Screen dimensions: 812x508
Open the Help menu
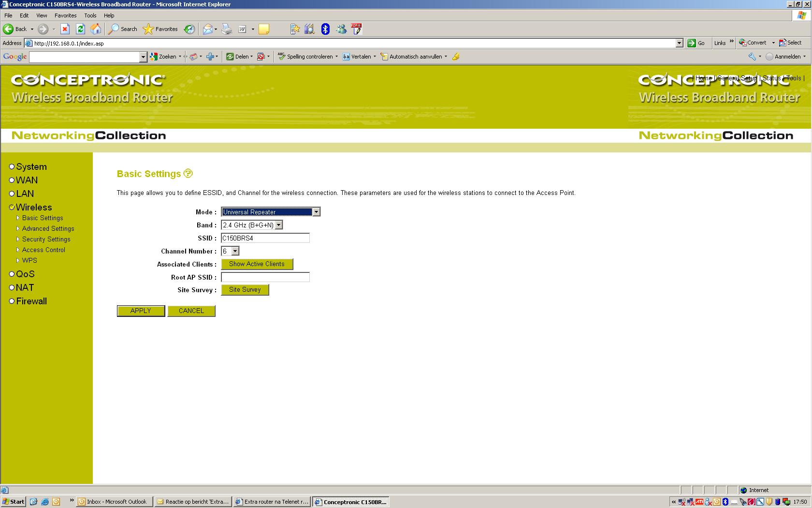[x=109, y=15]
